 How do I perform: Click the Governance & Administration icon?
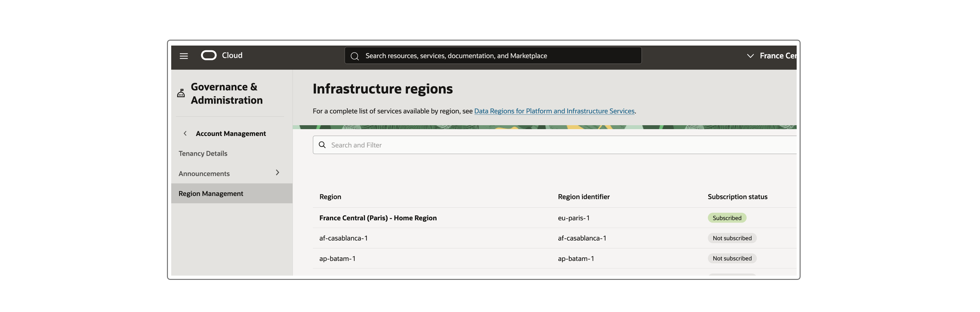(x=181, y=93)
